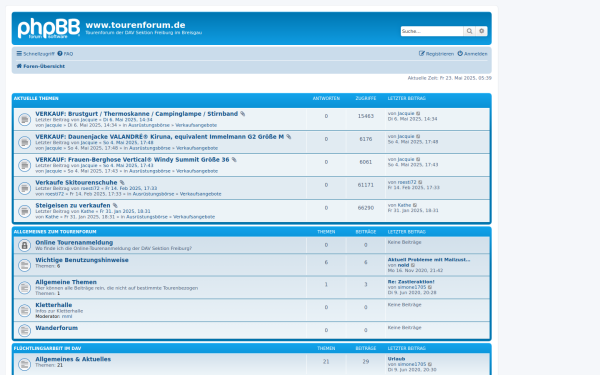Image resolution: width=600 pixels, height=375 pixels.
Task: Click the phpBB logo
Action: pyautogui.click(x=49, y=28)
